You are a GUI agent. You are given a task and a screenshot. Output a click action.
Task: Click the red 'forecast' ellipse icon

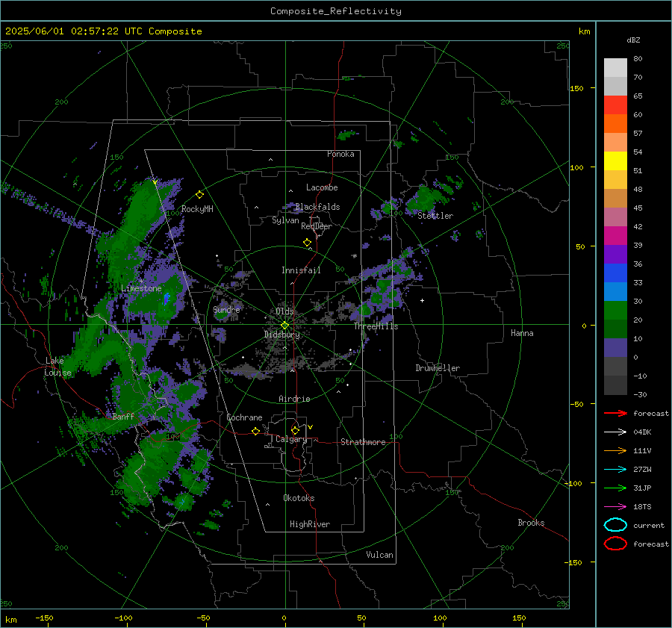click(x=615, y=544)
